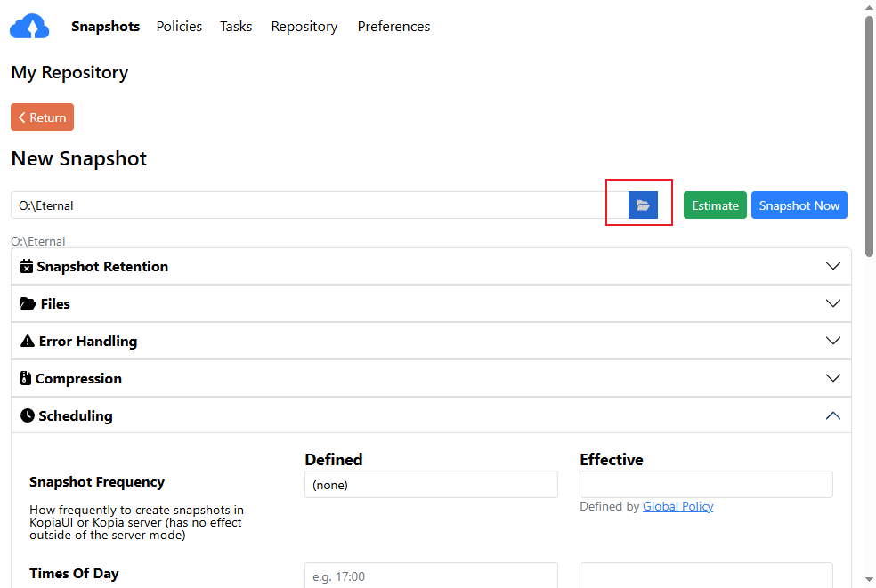Click the Files open-folder icon

tap(28, 304)
